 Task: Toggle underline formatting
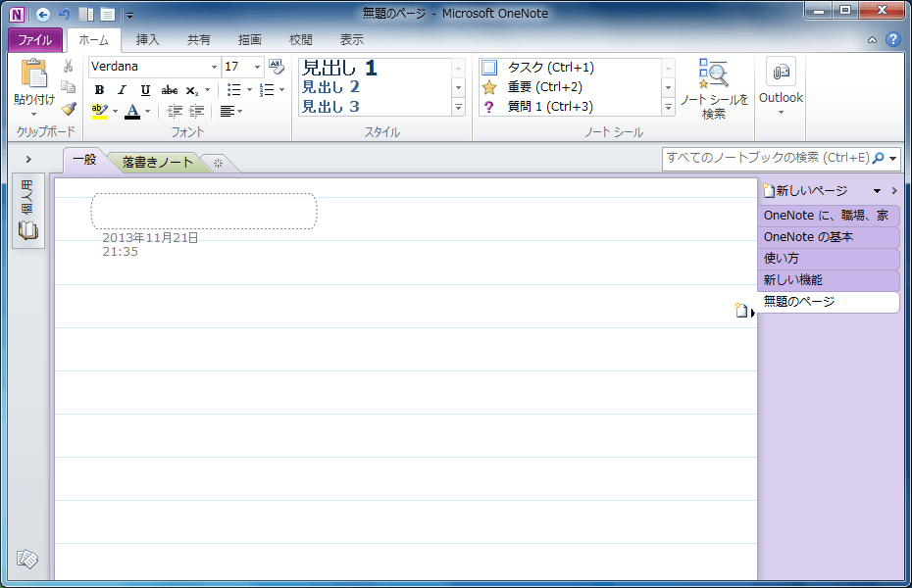(145, 90)
